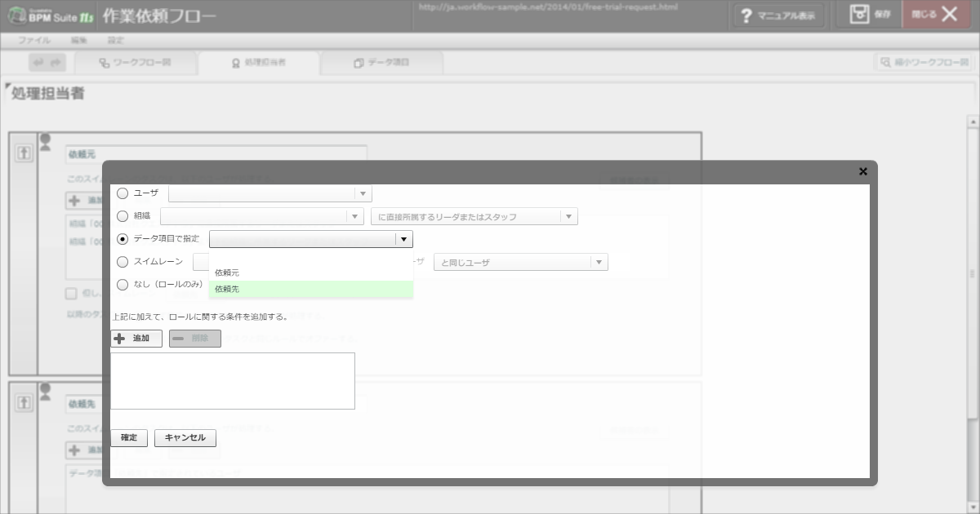Open the と同じユーザ dropdown
980x514 pixels.
click(x=521, y=262)
